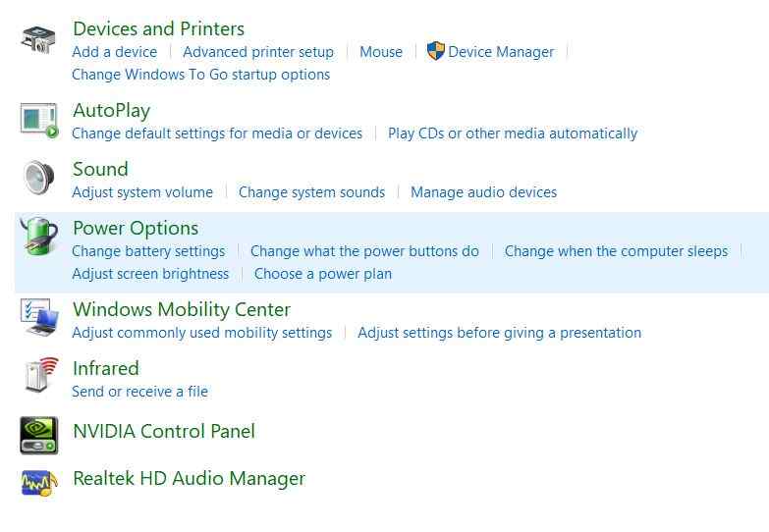Image resolution: width=769 pixels, height=532 pixels.
Task: Click the Windows Mobility Center icon
Action: coord(39,319)
